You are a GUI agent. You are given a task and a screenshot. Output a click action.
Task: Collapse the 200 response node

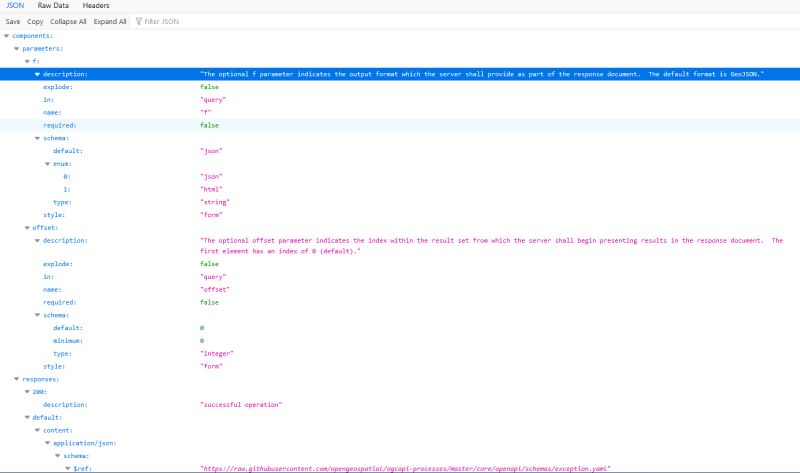click(27, 392)
